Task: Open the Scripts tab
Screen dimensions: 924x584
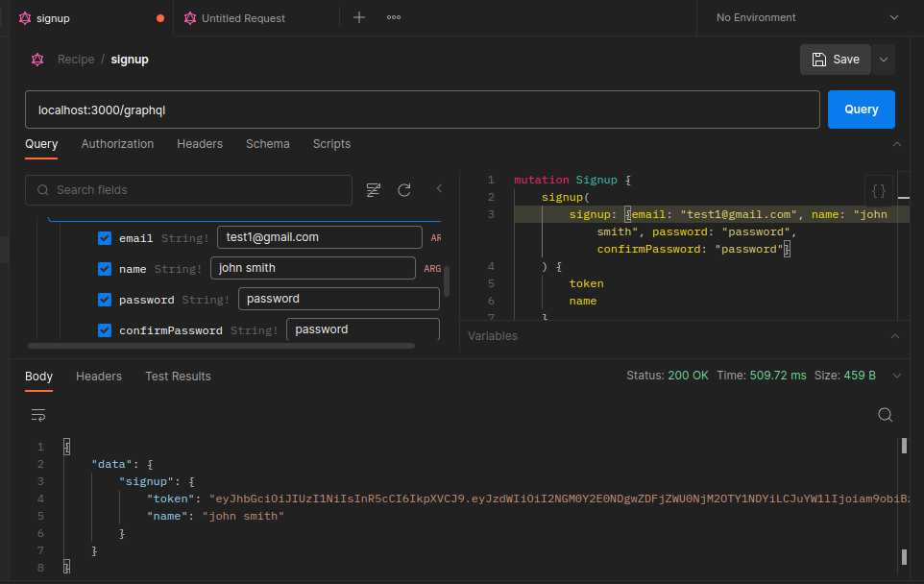Action: click(x=331, y=144)
